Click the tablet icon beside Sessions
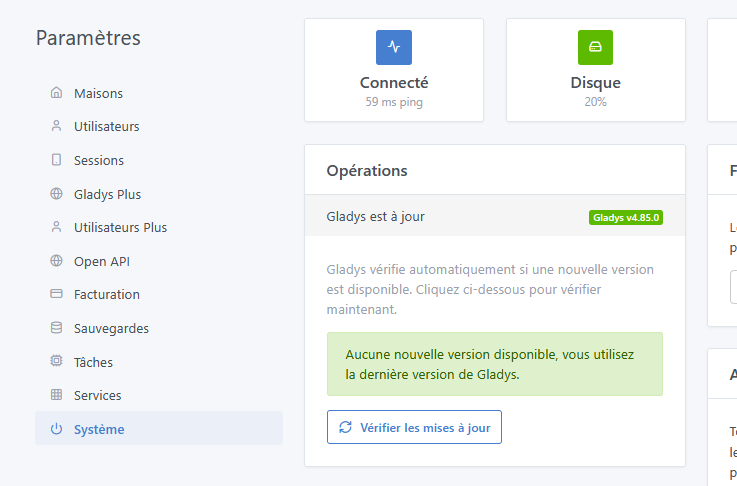 pos(56,160)
